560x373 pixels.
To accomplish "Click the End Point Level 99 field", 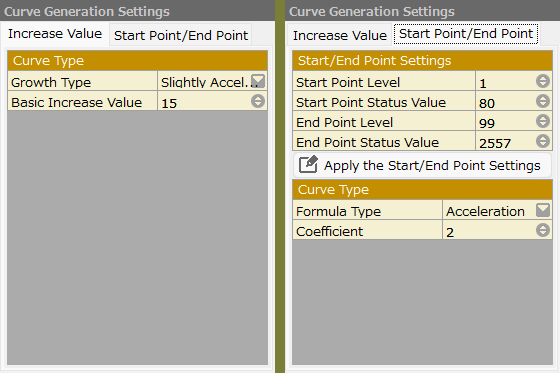I will [x=514, y=121].
